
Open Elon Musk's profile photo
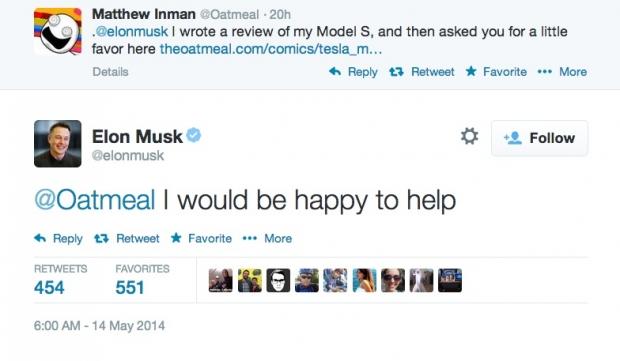click(58, 144)
